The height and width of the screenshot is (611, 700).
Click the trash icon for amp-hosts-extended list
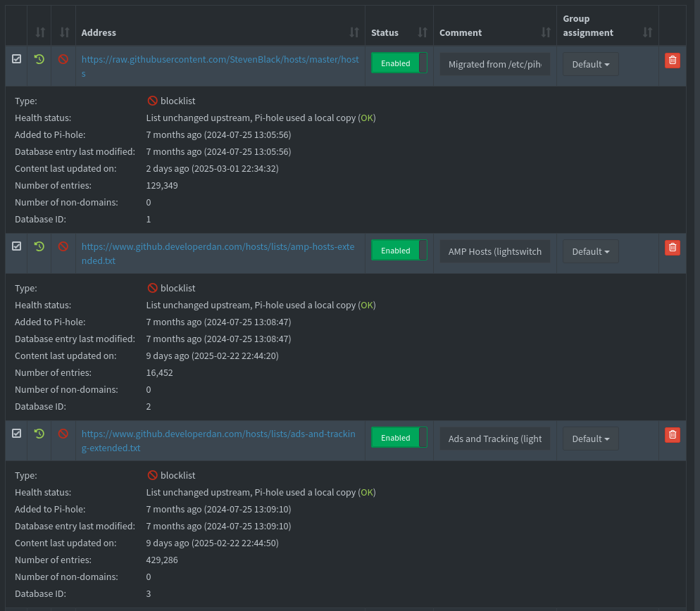pyautogui.click(x=672, y=248)
